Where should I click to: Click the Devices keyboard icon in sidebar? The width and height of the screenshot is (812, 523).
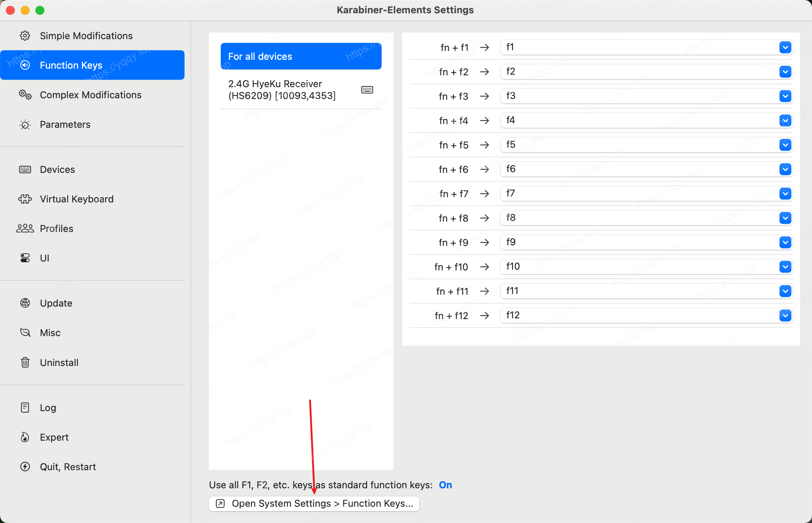point(25,170)
